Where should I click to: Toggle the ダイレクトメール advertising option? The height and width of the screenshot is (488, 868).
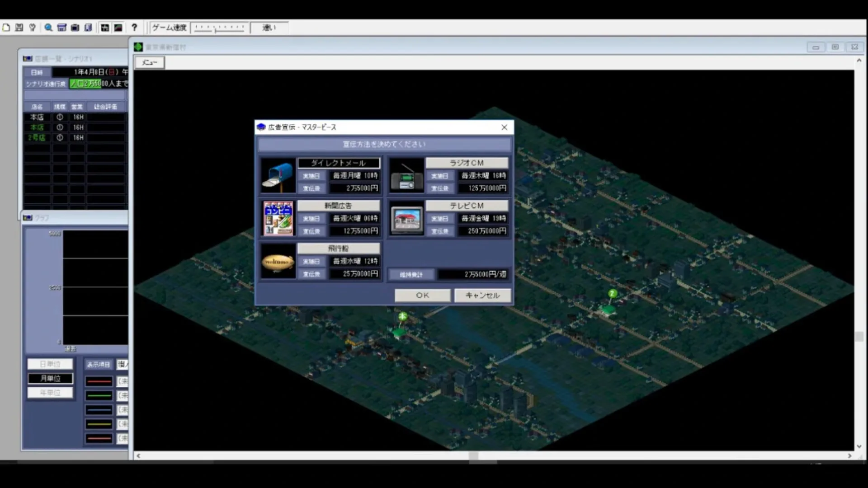[x=339, y=163]
